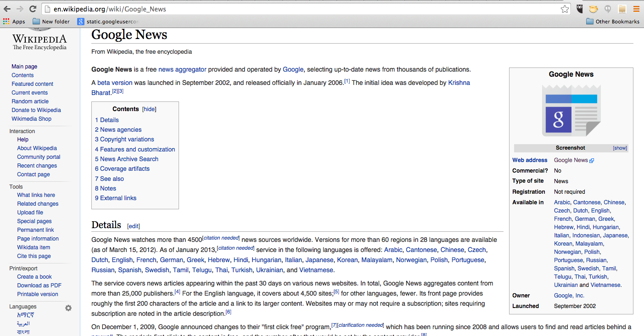Image resolution: width=644 pixels, height=336 pixels.
Task: Open the static.googleusercontent bookmark
Action: click(x=108, y=22)
